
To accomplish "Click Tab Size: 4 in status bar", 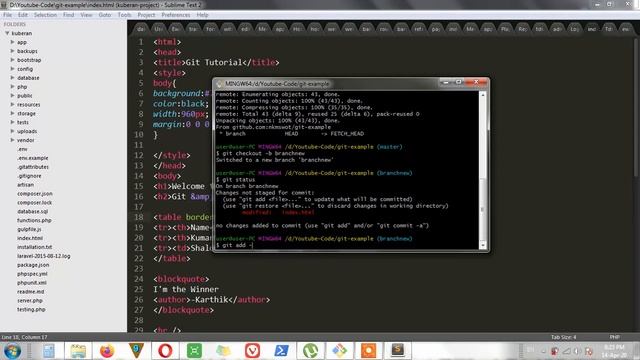I will point(563,337).
